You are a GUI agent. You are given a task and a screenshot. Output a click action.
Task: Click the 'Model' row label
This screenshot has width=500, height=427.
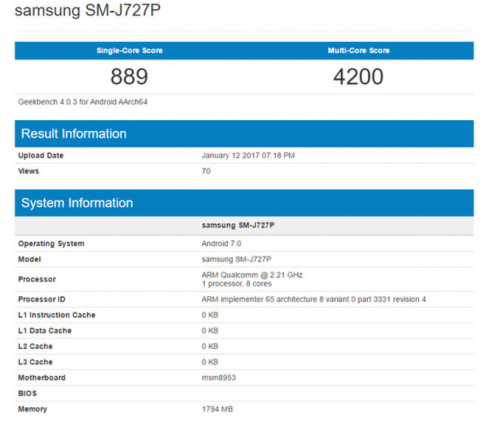pyautogui.click(x=29, y=259)
